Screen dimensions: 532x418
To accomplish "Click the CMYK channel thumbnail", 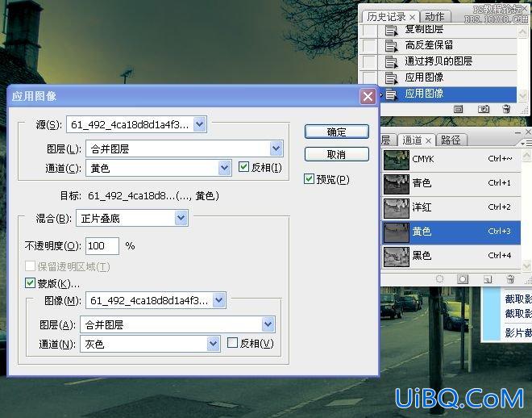I will point(397,160).
